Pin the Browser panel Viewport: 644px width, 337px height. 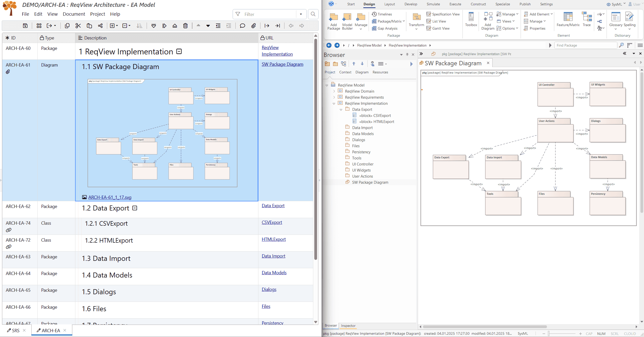click(407, 54)
